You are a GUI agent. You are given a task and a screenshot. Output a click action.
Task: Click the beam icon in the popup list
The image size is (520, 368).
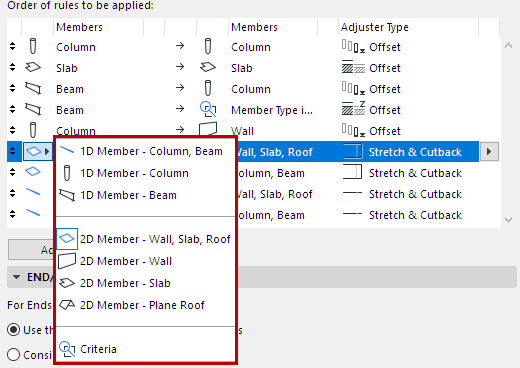click(67, 195)
